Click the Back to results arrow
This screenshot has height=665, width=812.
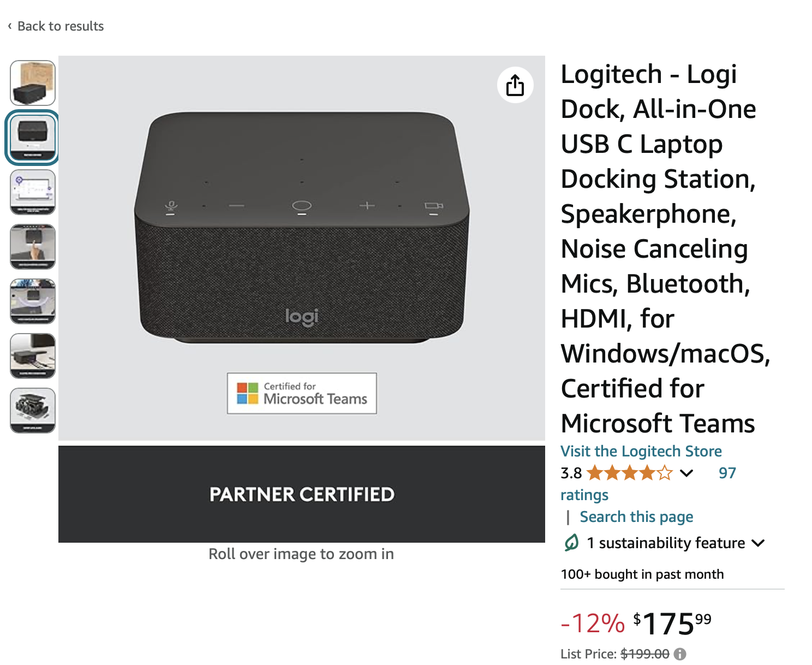(x=10, y=26)
